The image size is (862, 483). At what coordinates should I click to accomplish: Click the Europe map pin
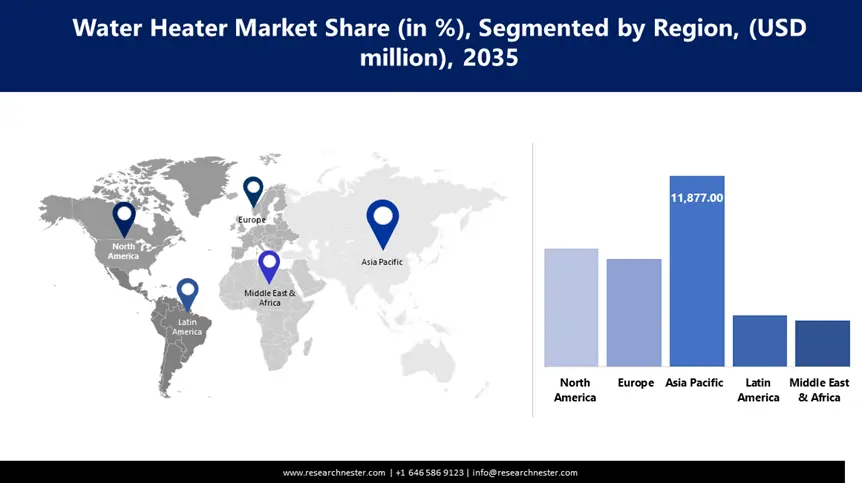(253, 191)
